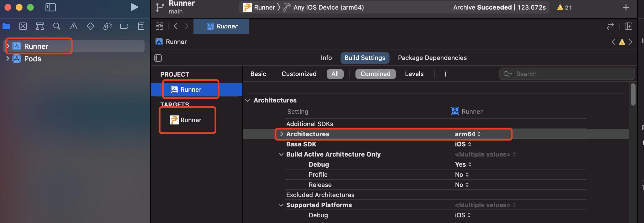Show Basic build settings

258,74
